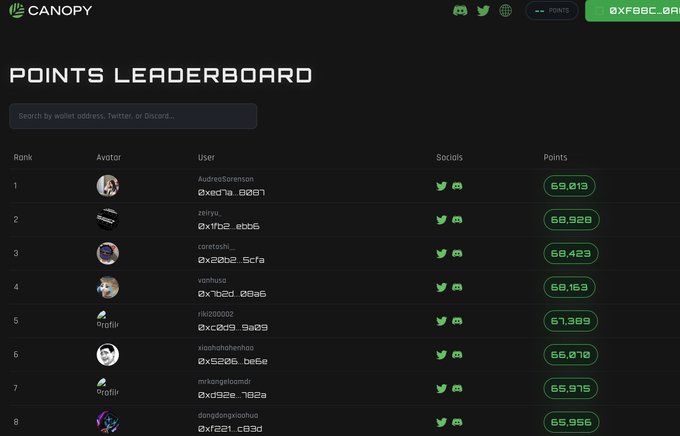The height and width of the screenshot is (436, 680).
Task: Click the User column header
Action: pyautogui.click(x=206, y=157)
